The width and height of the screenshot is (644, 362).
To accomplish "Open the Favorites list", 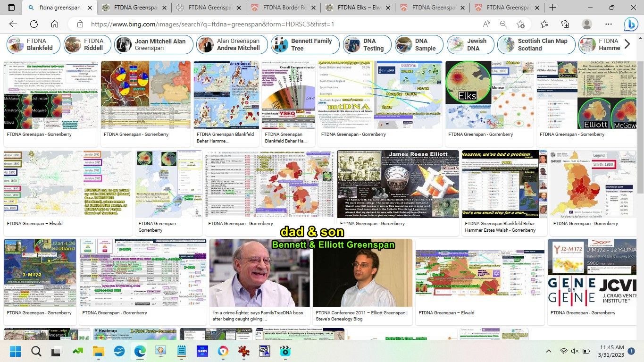I will [x=544, y=24].
